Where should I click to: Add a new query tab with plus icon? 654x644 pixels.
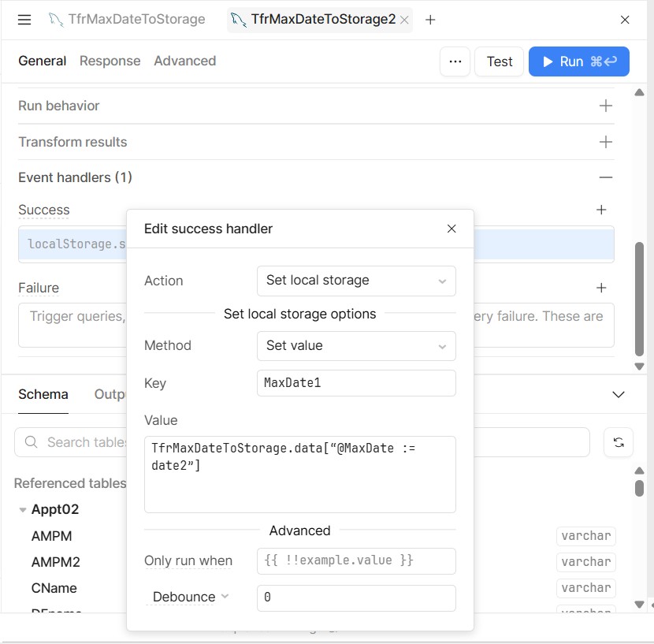[430, 20]
